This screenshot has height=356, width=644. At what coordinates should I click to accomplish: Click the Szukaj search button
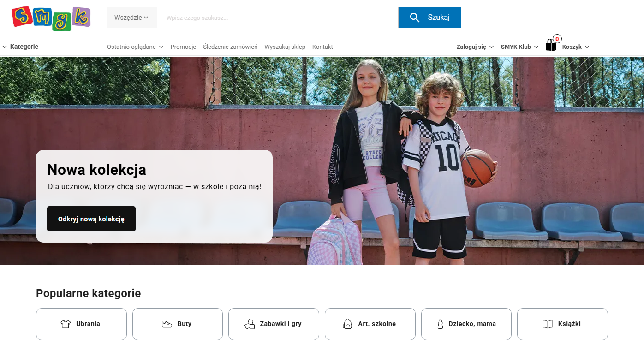pyautogui.click(x=430, y=18)
